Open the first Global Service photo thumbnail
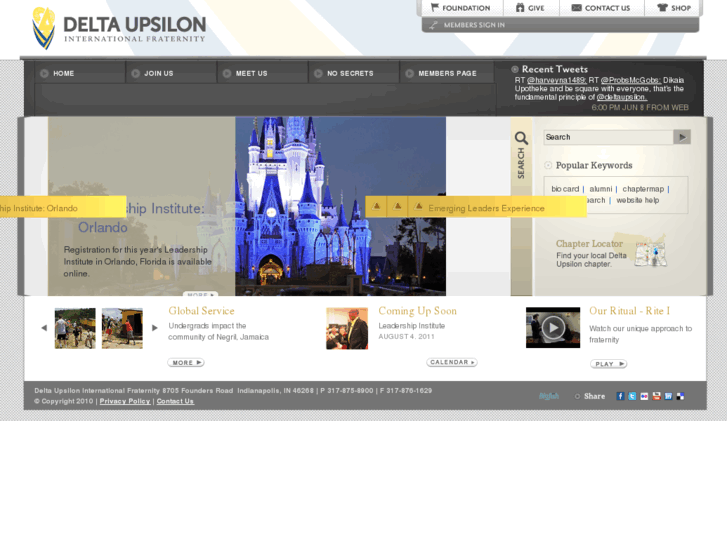Viewport: 727px width, 545px height. [x=75, y=328]
